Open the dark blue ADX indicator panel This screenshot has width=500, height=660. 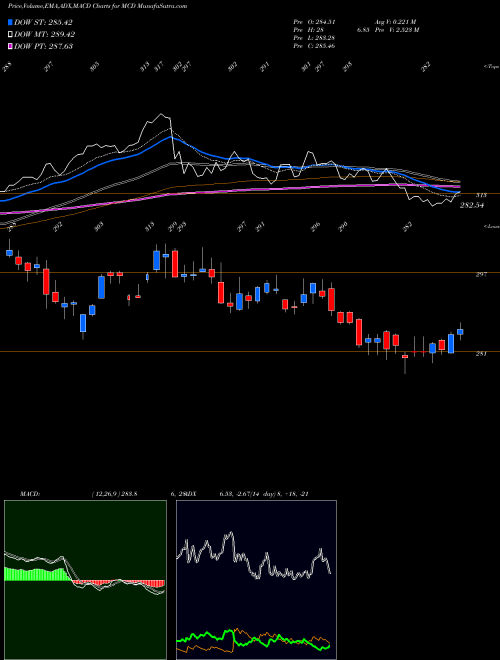[256, 580]
